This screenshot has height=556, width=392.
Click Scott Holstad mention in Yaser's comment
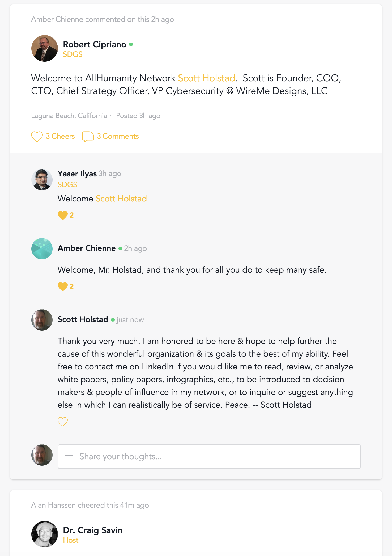[x=121, y=199]
